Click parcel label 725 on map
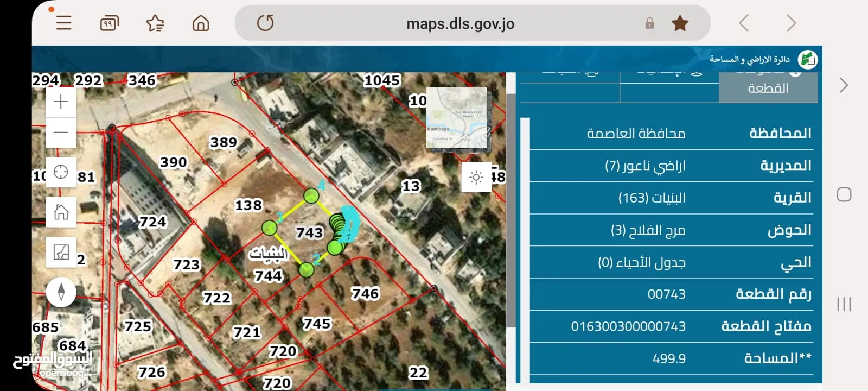This screenshot has height=391, width=868. (138, 326)
